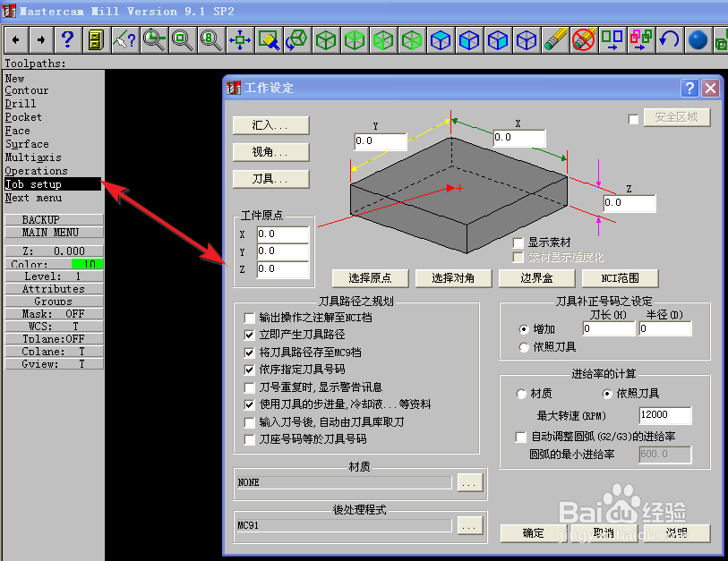Set Cplane 3D with plain blue cube

[x=527, y=40]
